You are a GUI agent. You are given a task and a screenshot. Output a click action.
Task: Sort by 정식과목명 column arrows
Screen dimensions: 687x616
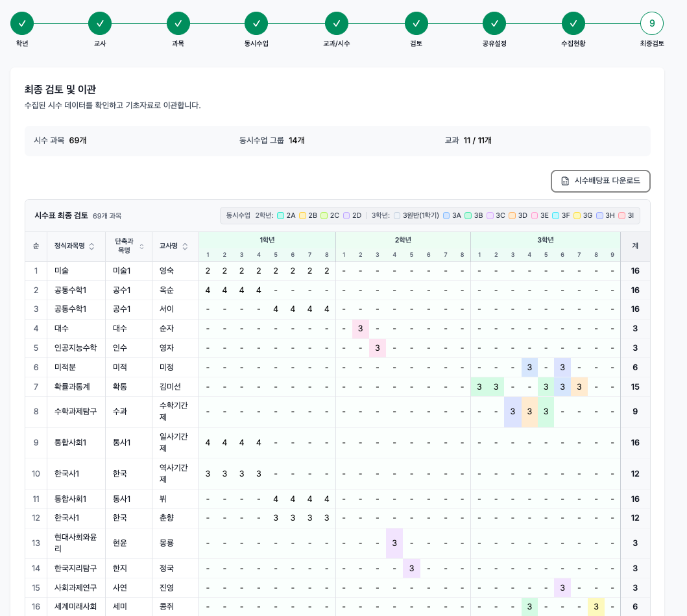point(91,246)
